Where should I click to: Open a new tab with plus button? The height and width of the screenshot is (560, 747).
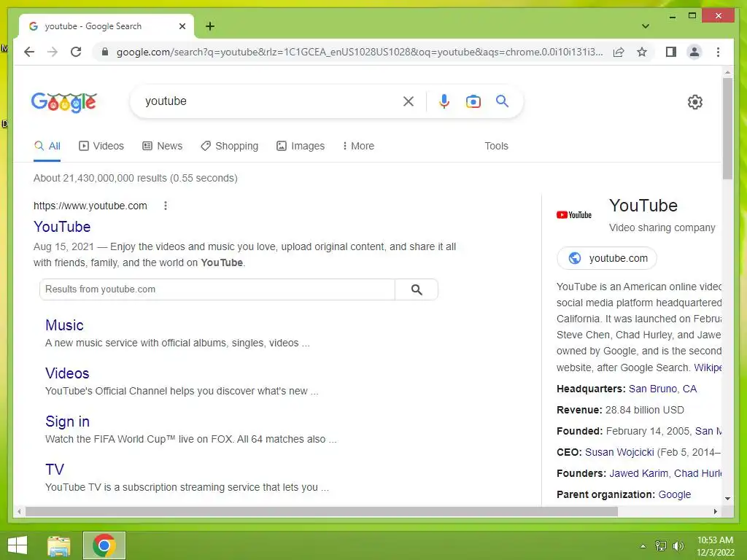[209, 26]
